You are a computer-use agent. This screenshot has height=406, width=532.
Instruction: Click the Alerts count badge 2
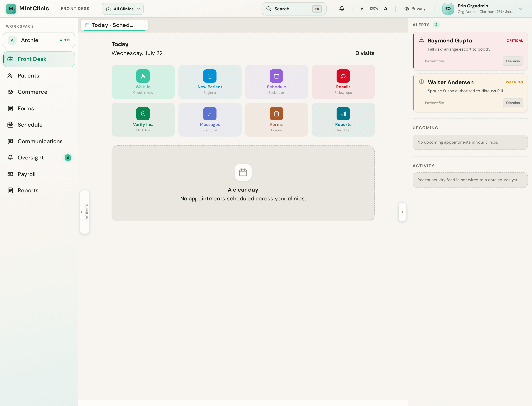436,25
